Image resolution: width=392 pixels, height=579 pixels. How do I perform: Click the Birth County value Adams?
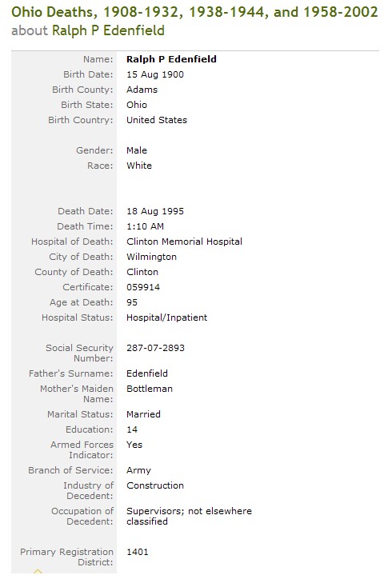click(142, 90)
